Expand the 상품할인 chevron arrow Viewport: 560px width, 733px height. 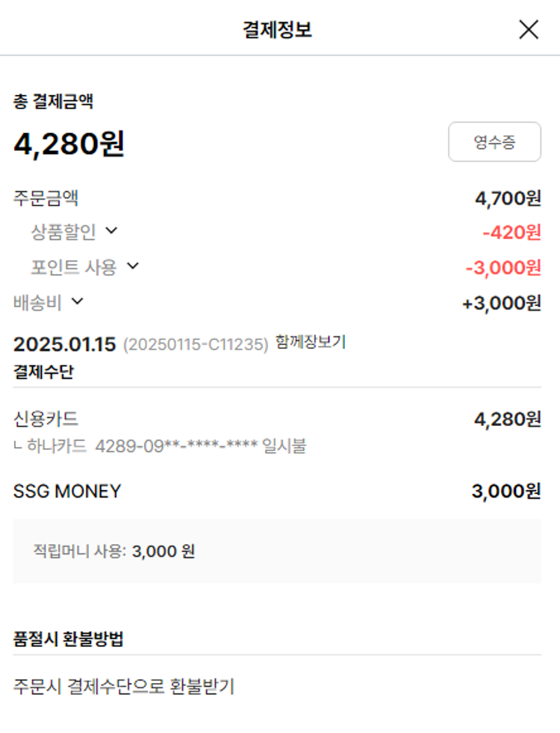click(111, 231)
